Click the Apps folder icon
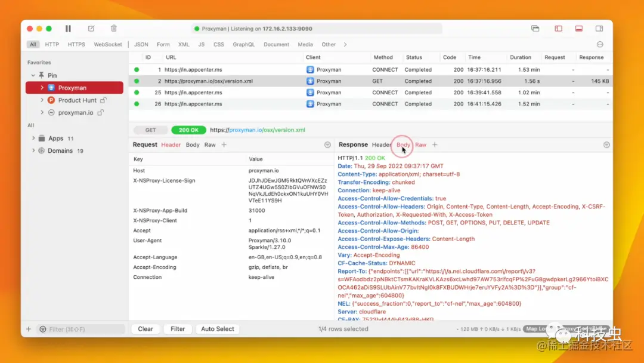This screenshot has height=363, width=644. [x=42, y=138]
